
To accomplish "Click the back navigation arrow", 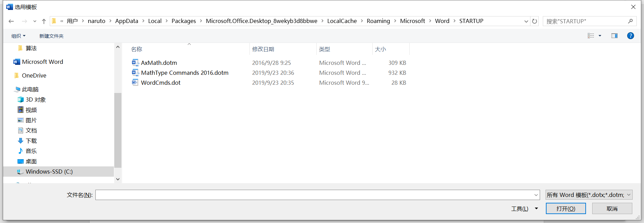I will [x=11, y=21].
